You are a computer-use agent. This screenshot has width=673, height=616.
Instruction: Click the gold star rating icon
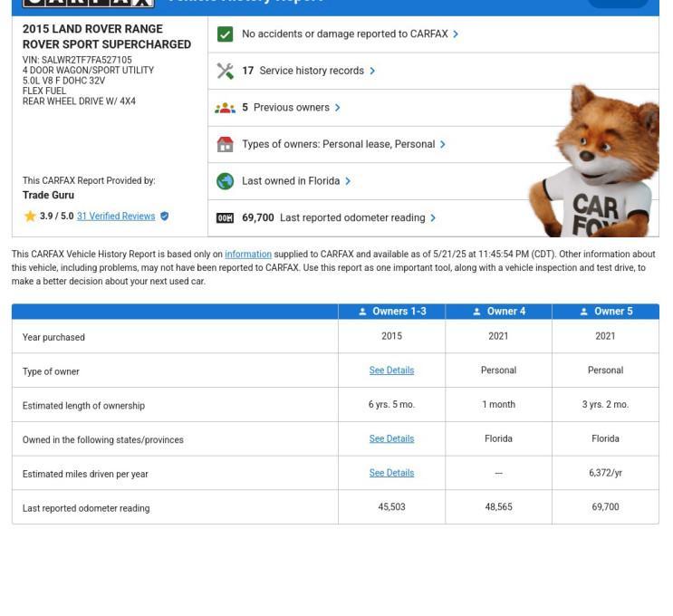[x=30, y=216]
